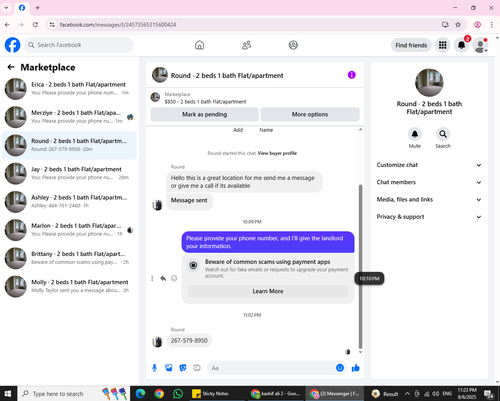Open Sticky Notes in taskbar
500x401 pixels.
pos(210,394)
